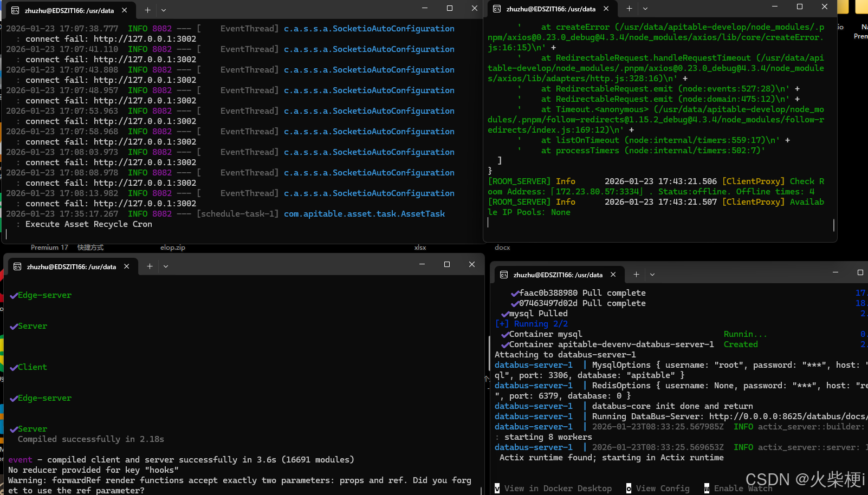Viewport: 868px width, 495px height.
Task: Select the /usr/data tab in bottom-right terminal
Action: pyautogui.click(x=558, y=275)
